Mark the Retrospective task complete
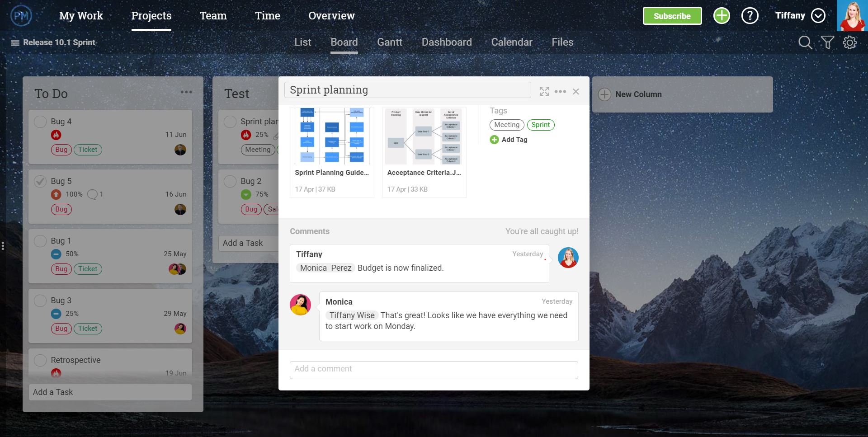Viewport: 868px width, 437px height. point(40,360)
